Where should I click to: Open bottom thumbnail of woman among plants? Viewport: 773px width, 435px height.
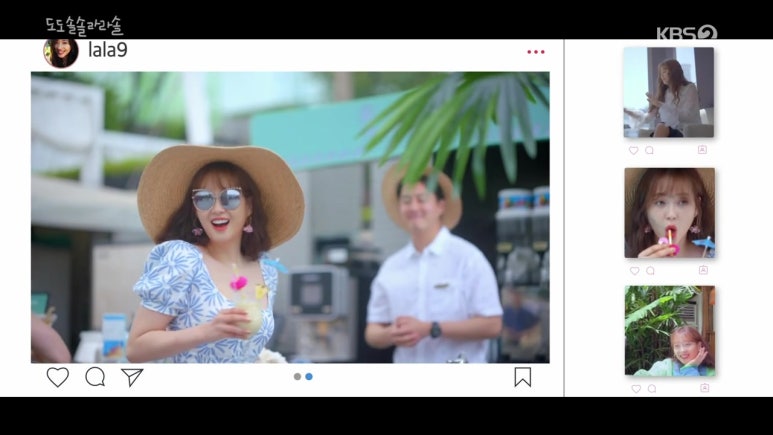click(670, 330)
